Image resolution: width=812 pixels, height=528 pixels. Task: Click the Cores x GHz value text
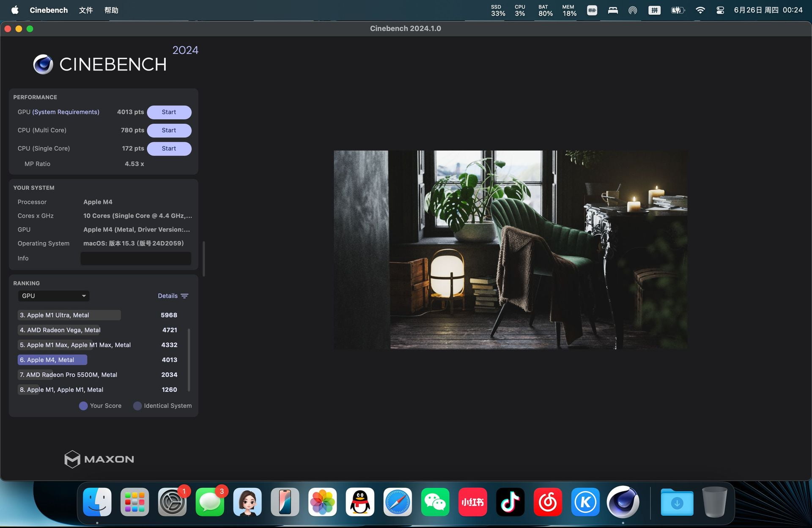137,216
